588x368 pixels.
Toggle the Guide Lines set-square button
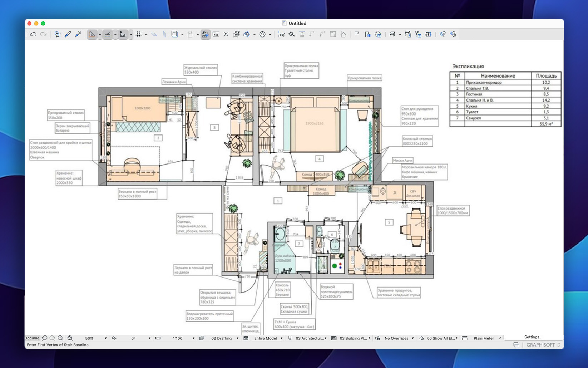pos(92,34)
